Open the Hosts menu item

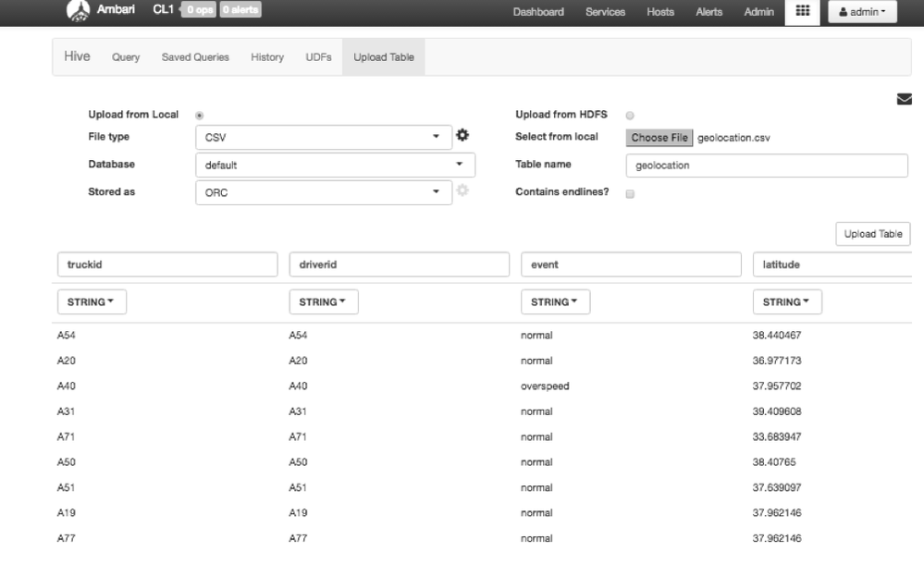pos(660,12)
